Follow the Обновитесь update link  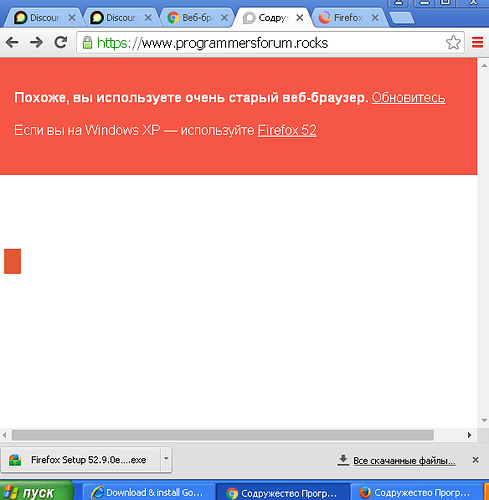coord(408,98)
